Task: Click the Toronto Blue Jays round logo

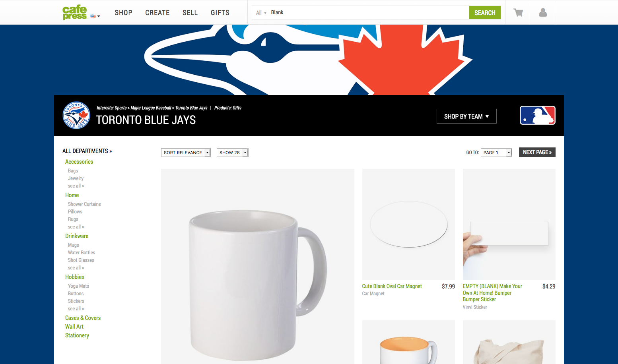Action: [x=76, y=115]
